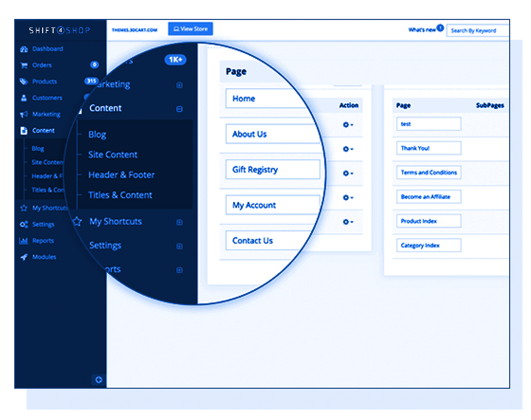Click the Reports chart icon
This screenshot has height=420, width=531.
(24, 241)
